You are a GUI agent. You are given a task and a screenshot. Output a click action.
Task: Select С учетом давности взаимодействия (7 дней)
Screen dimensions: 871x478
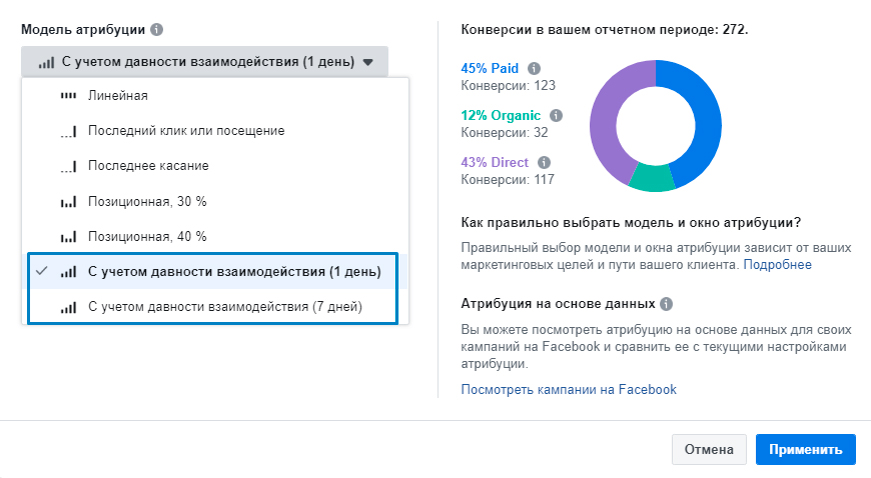[x=213, y=306]
